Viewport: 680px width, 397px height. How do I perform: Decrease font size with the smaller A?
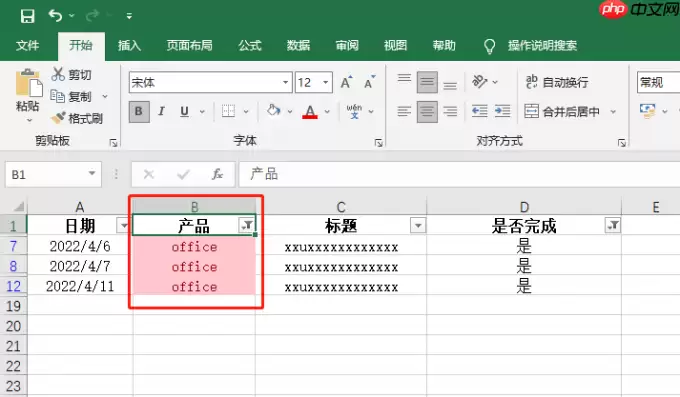[x=369, y=82]
